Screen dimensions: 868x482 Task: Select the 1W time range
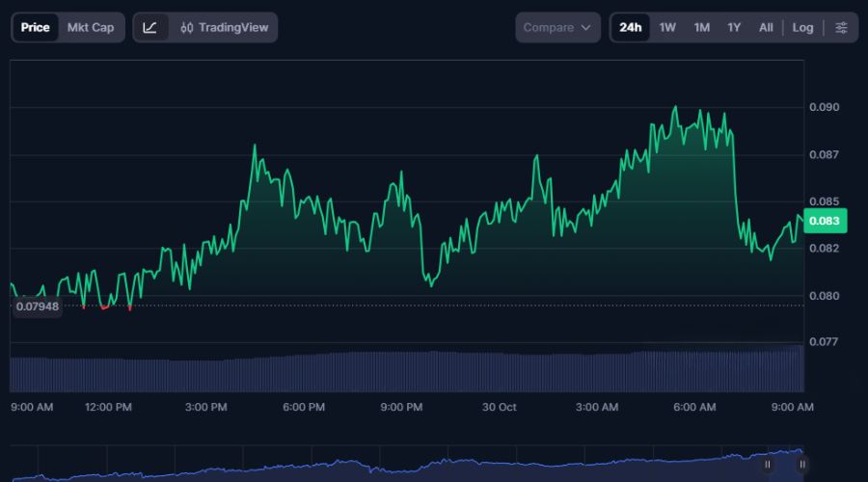(667, 28)
